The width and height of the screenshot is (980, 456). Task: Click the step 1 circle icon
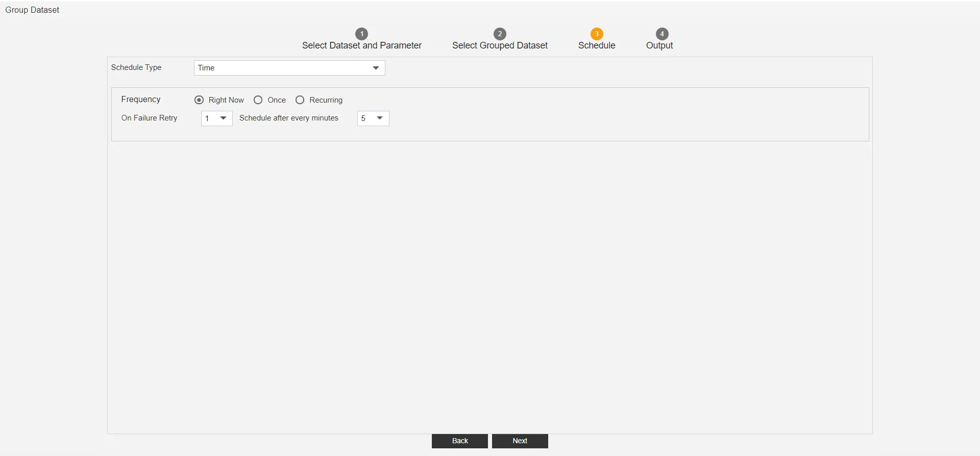pos(361,34)
